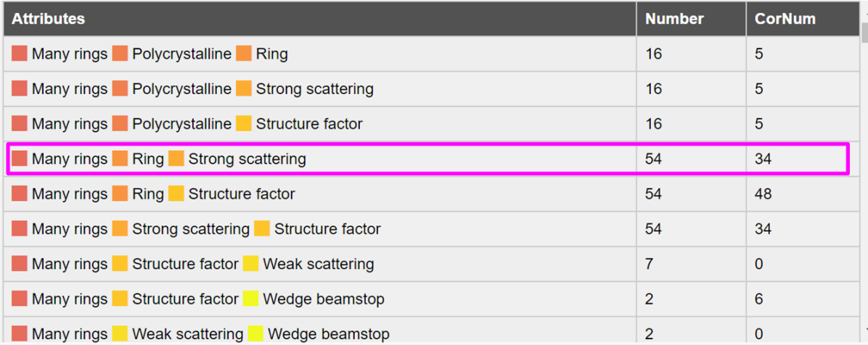
Task: Click red Many rings swatch in first row
Action: click(20, 54)
